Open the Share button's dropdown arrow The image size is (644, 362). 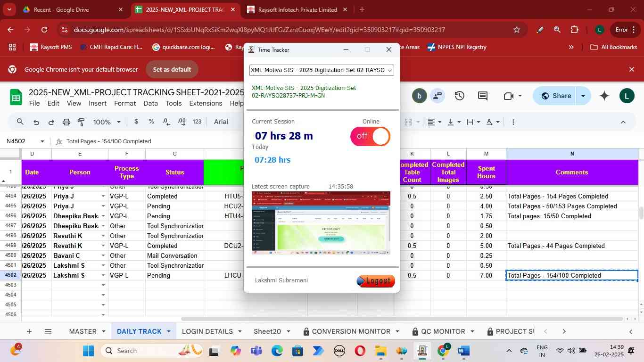click(583, 96)
